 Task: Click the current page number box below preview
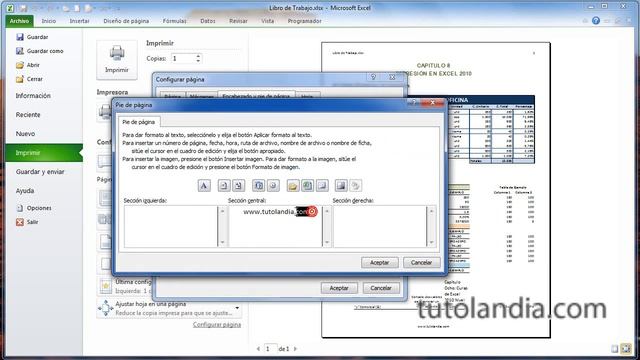point(270,349)
